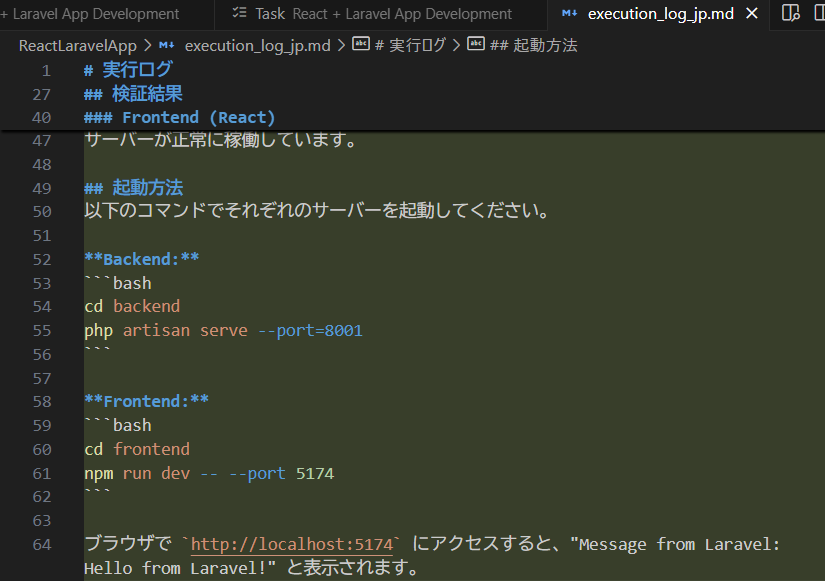The width and height of the screenshot is (825, 581).
Task: Select the React + Laravel App Development task tab title
Action: pyautogui.click(x=402, y=14)
